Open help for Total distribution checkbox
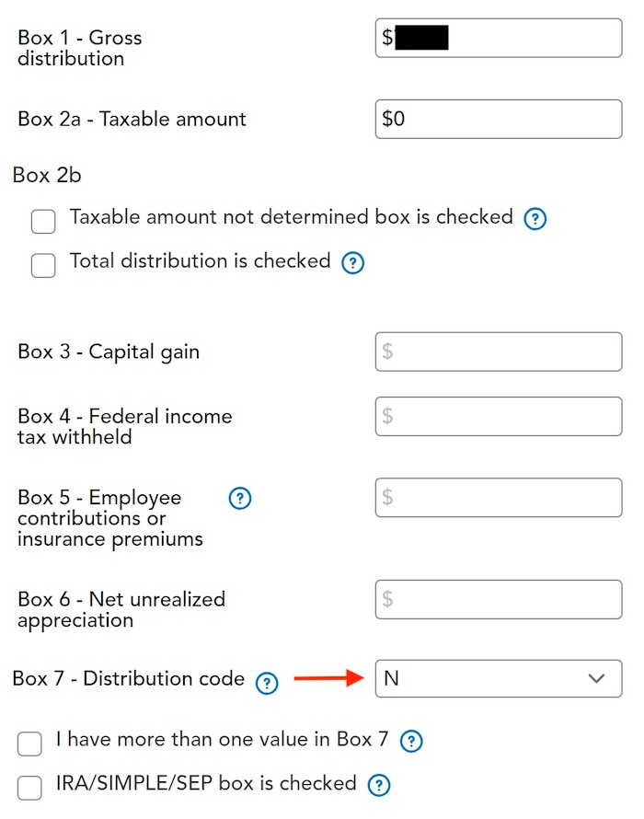 click(x=353, y=263)
